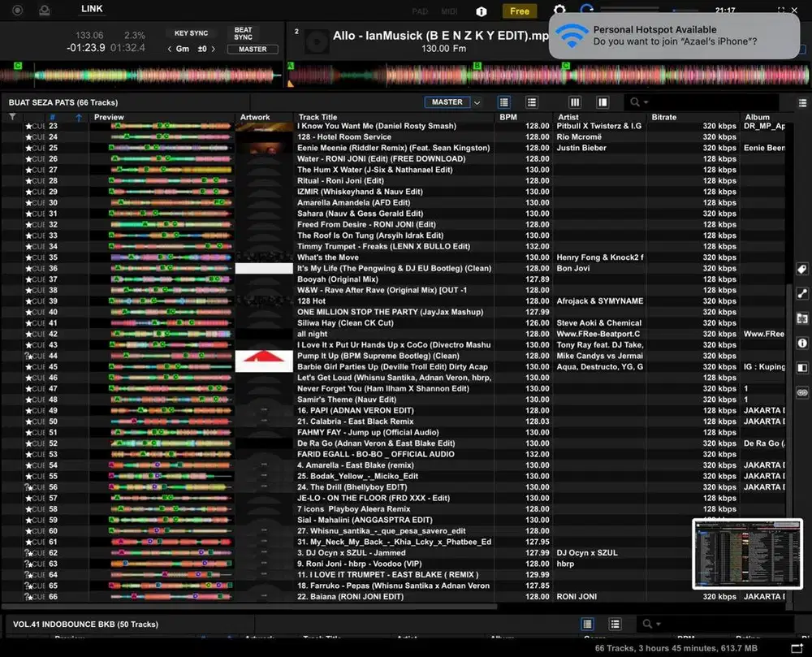Toggle BEAT SYNC on deck 1
812x657 pixels.
click(x=243, y=33)
